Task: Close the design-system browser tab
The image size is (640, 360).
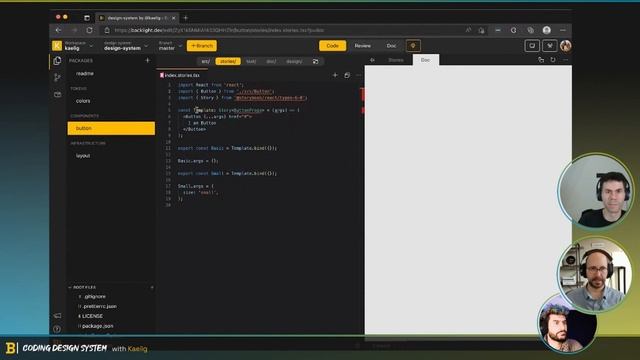Action: [x=173, y=18]
